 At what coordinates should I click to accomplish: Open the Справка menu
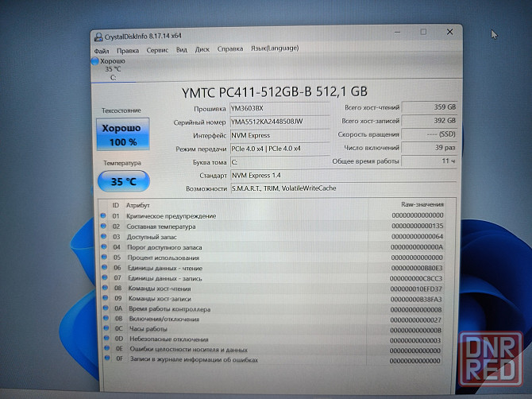230,48
